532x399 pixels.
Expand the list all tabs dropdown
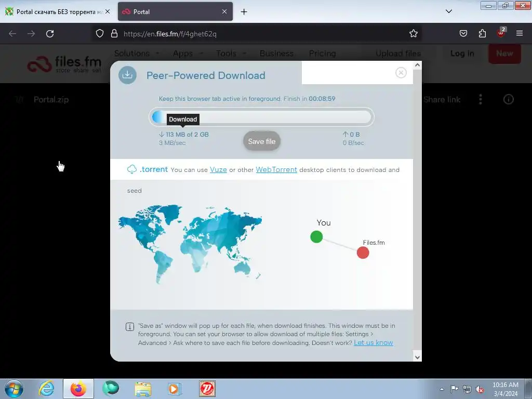click(448, 11)
